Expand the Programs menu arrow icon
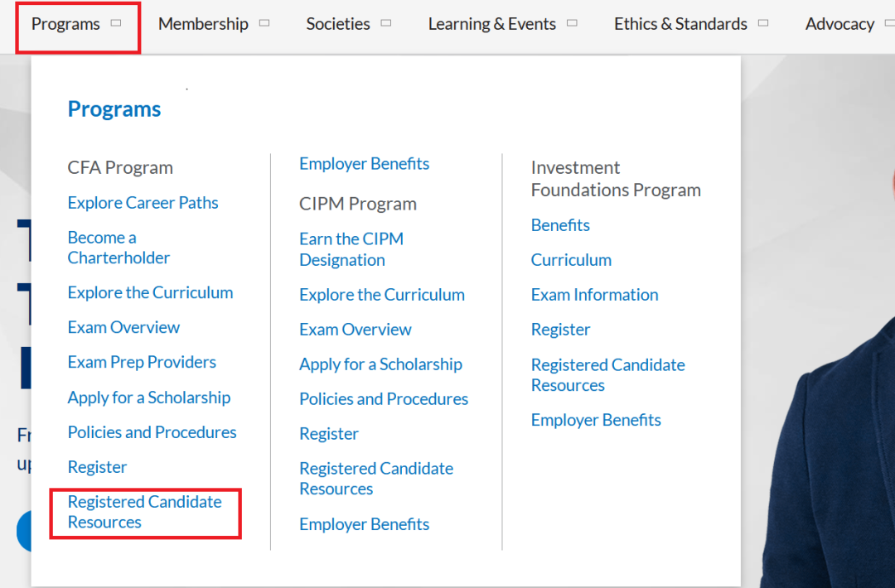 [116, 23]
